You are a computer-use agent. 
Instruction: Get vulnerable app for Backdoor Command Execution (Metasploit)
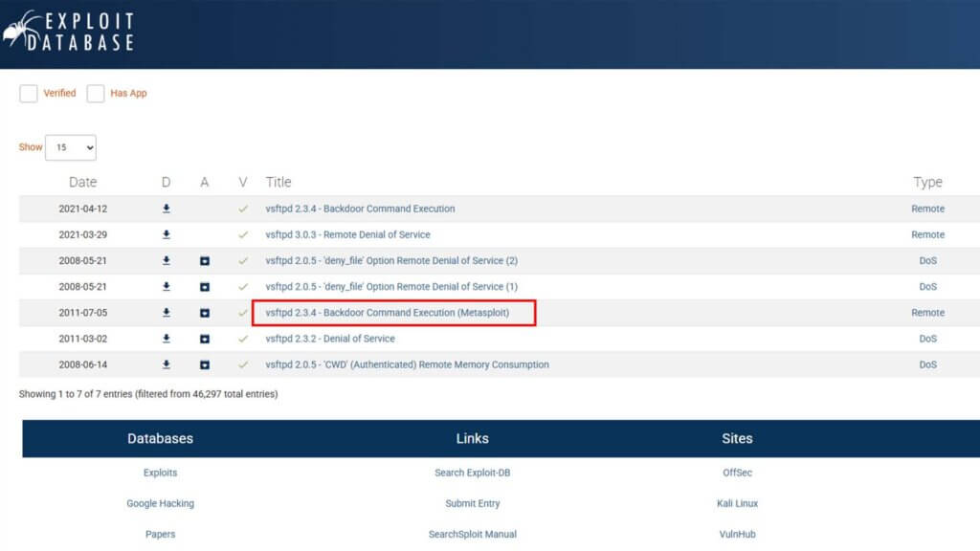(205, 313)
